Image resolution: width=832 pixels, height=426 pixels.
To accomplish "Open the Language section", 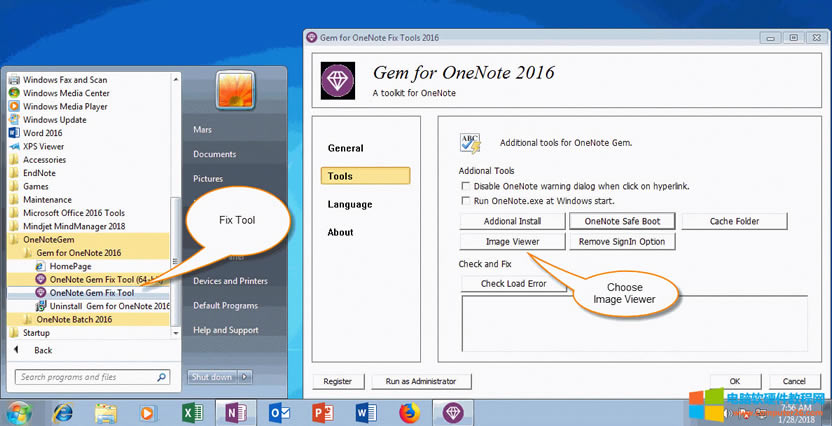I will click(x=350, y=204).
